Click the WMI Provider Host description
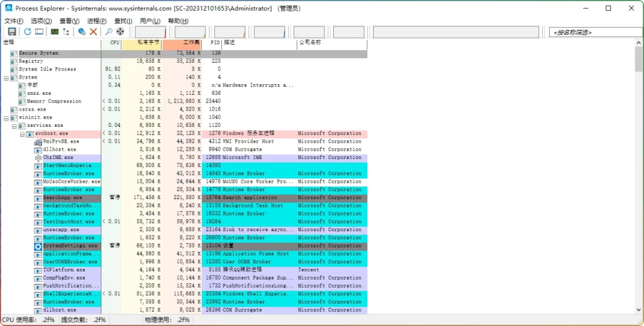Image resolution: width=644 pixels, height=326 pixels. tap(248, 141)
